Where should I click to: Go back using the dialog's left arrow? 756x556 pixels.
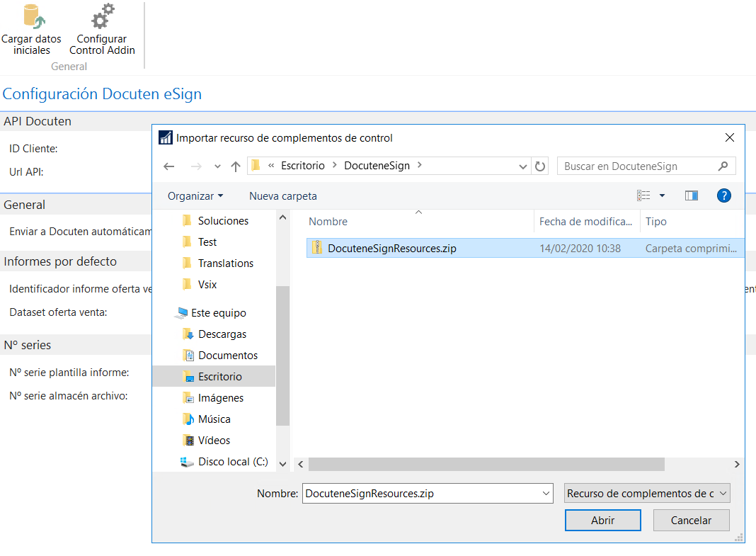pyautogui.click(x=168, y=166)
